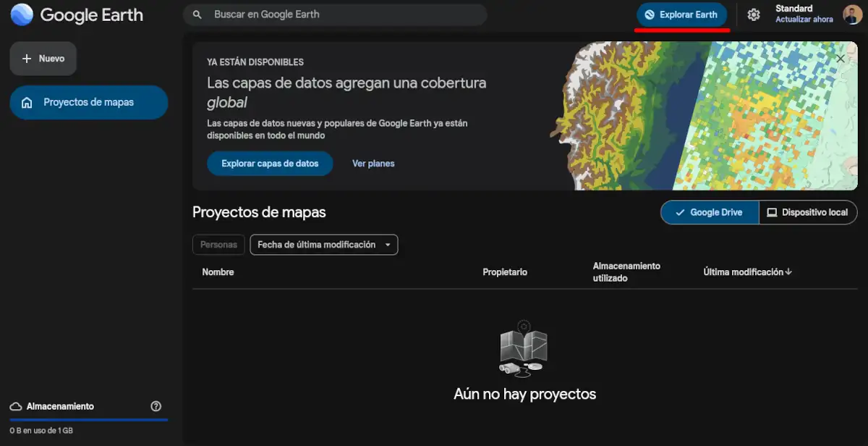This screenshot has height=446, width=868.
Task: Click the Almacenamiento storage label
Action: point(60,406)
